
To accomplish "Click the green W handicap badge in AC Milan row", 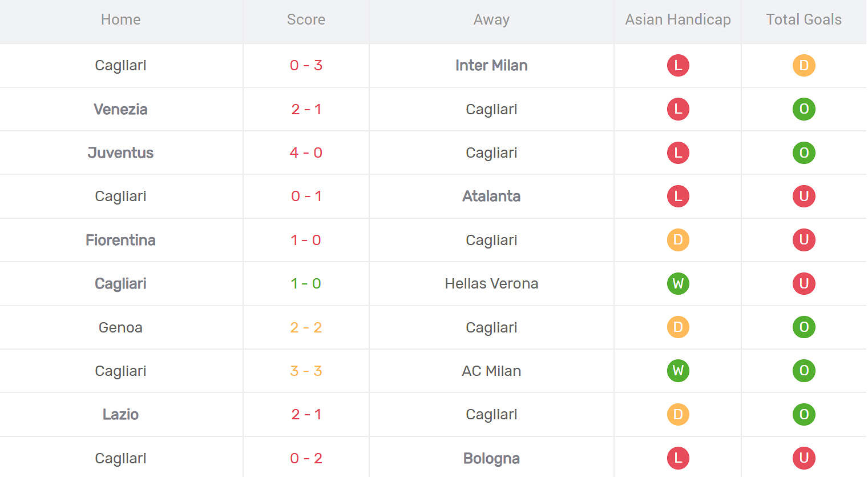I will (x=678, y=371).
